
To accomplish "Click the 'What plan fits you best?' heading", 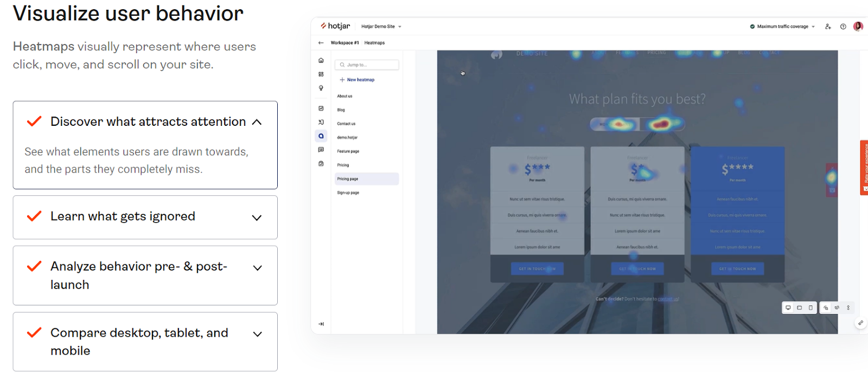I will pyautogui.click(x=637, y=99).
